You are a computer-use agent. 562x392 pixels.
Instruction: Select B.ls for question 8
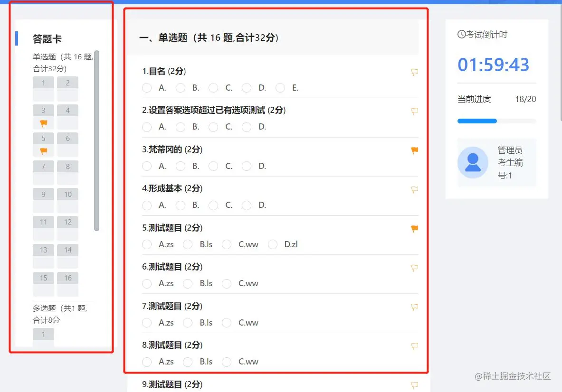coord(188,362)
